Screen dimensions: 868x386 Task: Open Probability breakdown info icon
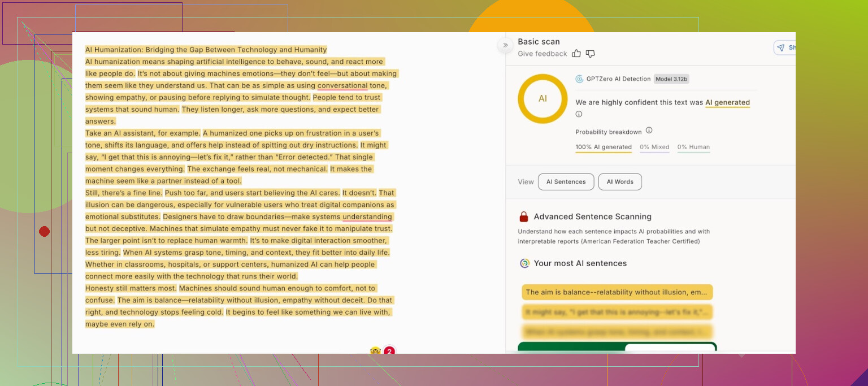pyautogui.click(x=649, y=131)
